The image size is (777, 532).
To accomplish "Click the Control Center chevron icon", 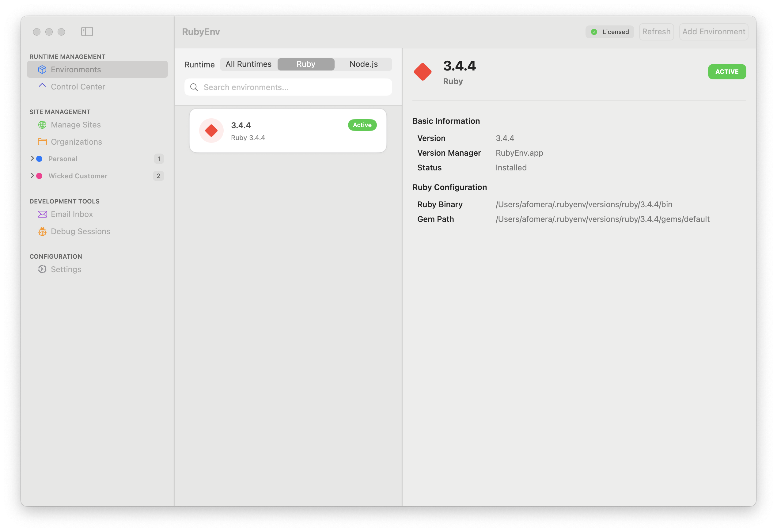I will pos(42,85).
